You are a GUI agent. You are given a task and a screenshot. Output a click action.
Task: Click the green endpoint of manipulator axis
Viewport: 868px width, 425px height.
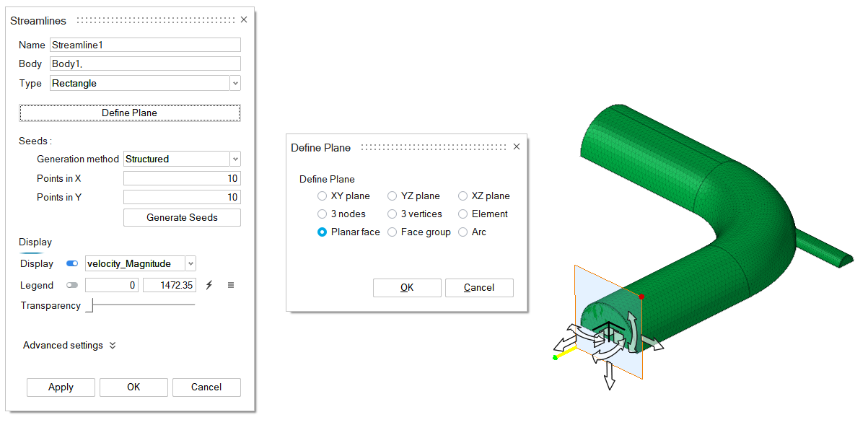(x=555, y=357)
